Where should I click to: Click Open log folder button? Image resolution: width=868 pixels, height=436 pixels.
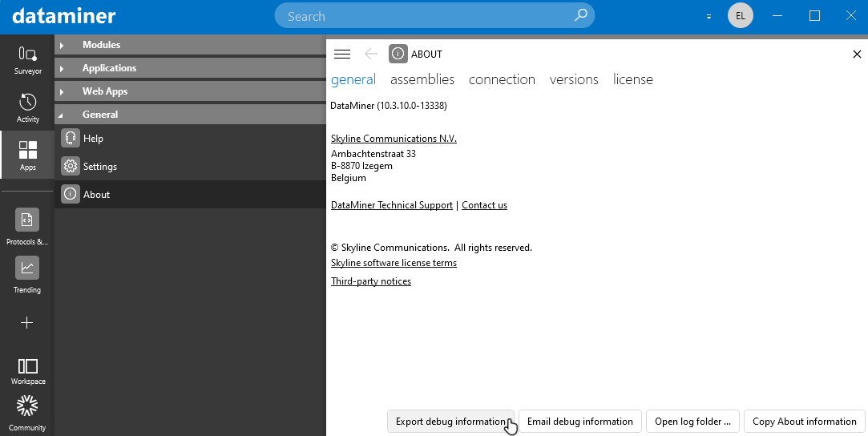[x=693, y=421]
